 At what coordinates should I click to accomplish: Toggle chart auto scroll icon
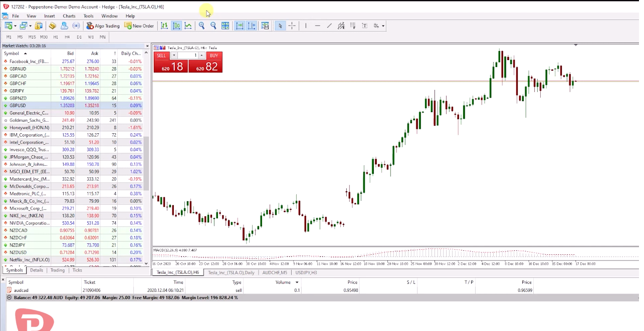tap(240, 26)
